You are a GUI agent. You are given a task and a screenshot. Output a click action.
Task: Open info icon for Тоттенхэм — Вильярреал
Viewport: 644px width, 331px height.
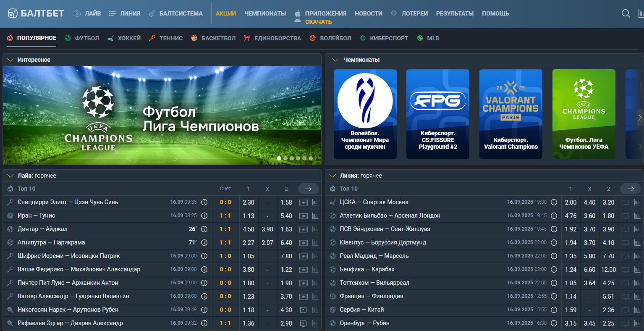pos(554,283)
